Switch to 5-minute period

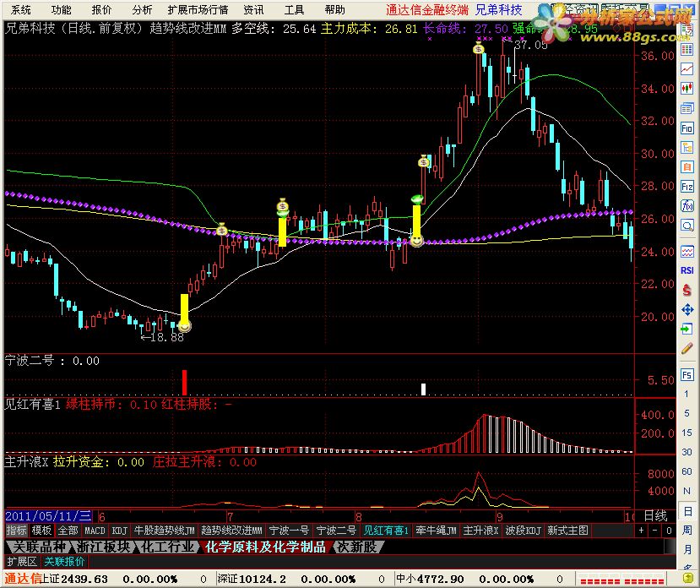tap(686, 413)
